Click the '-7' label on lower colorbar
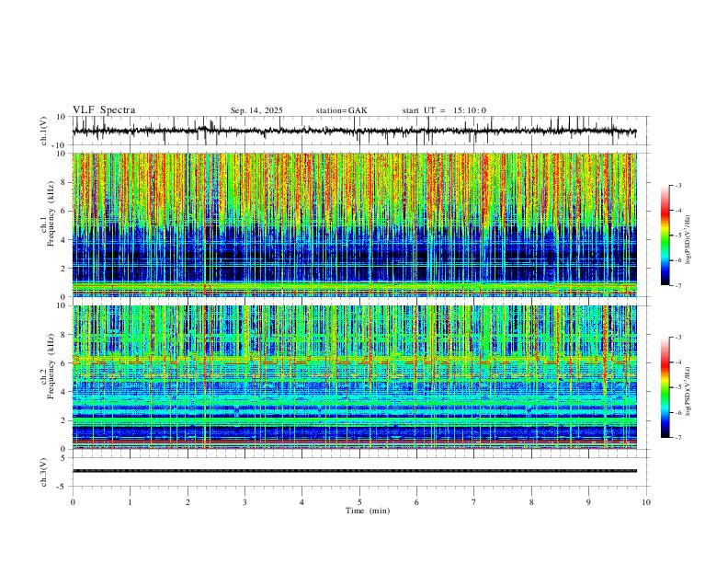 [677, 438]
